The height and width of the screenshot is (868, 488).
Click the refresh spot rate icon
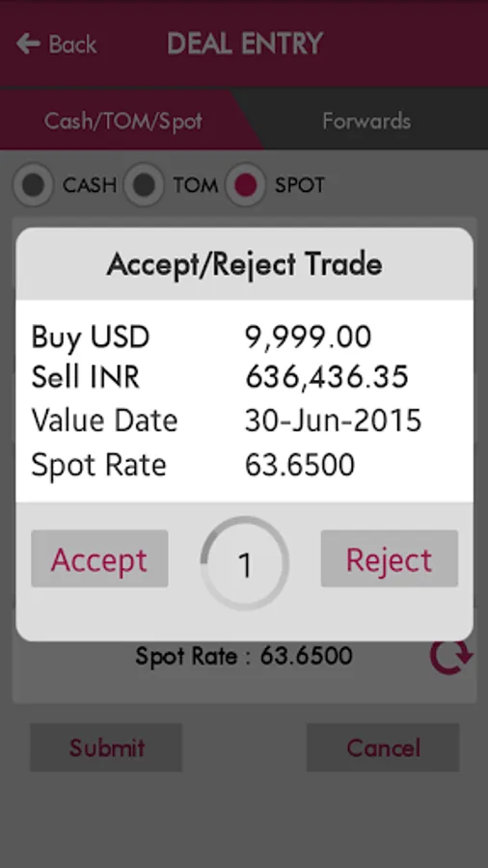click(x=451, y=657)
